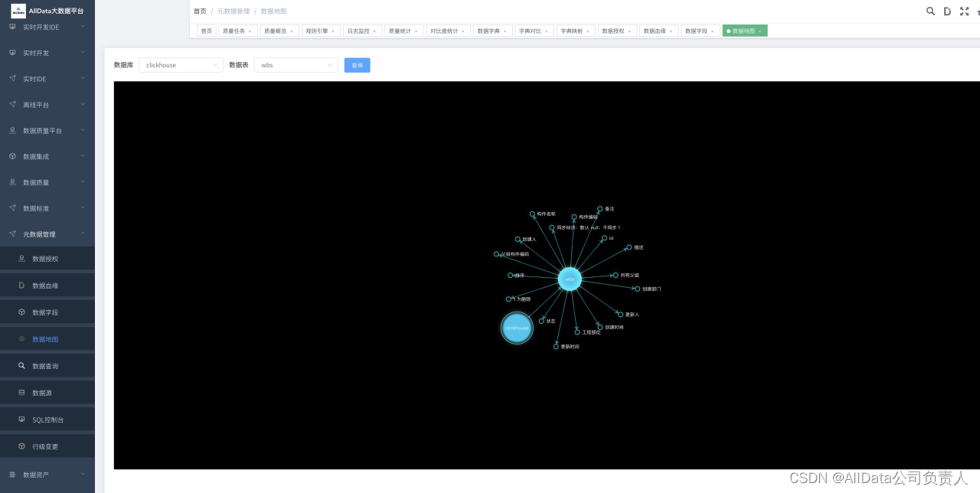Click the AllData logo icon

tap(18, 11)
